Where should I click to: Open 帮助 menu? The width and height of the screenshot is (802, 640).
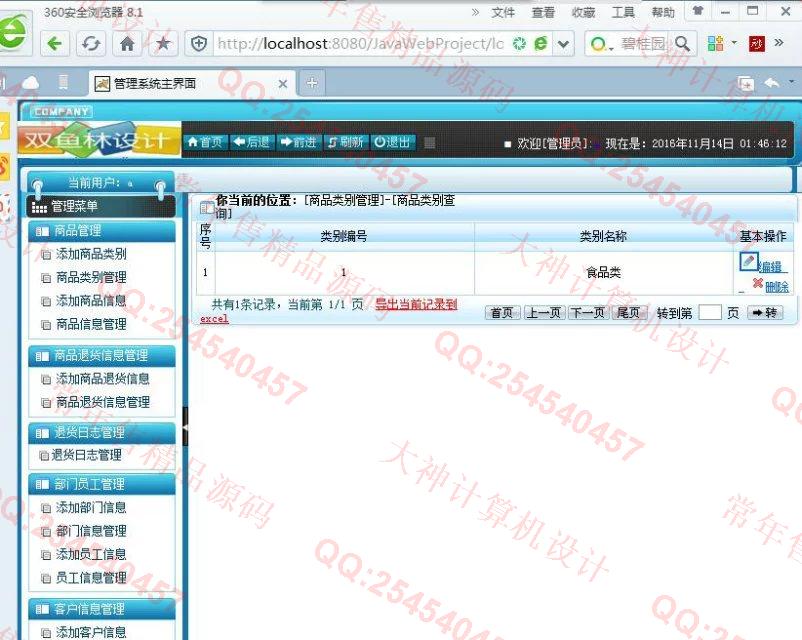coord(663,12)
